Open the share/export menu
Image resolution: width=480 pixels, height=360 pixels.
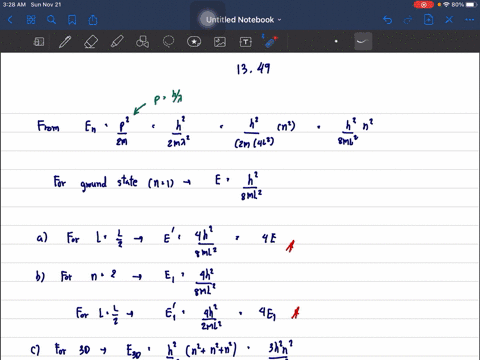pyautogui.click(x=93, y=20)
